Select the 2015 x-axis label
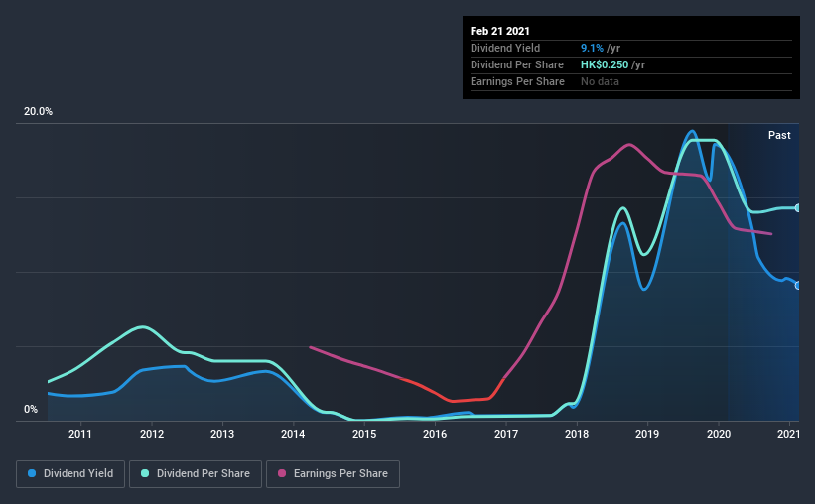815x504 pixels. tap(364, 434)
